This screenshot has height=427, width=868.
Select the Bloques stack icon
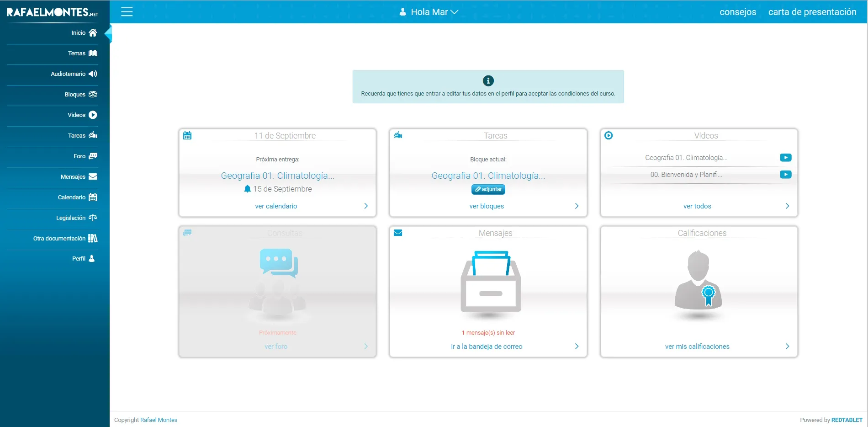tap(93, 95)
